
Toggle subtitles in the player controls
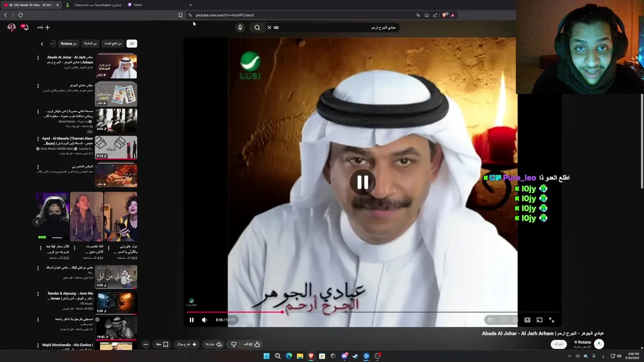coord(503,320)
